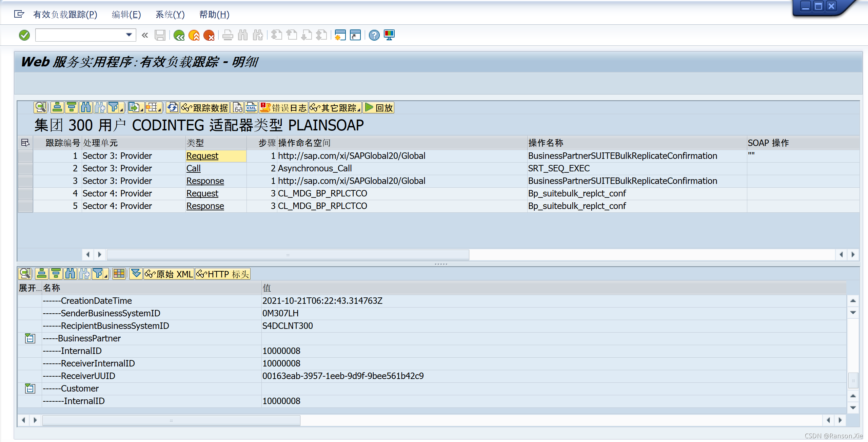Viewport: 868px width, 442px height.
Task: Click the sort ascending icon
Action: click(57, 107)
